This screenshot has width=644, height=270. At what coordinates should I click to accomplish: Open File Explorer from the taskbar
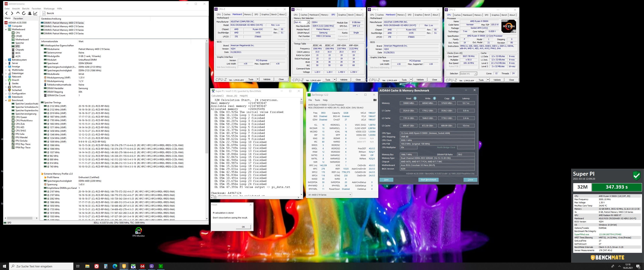point(87,266)
